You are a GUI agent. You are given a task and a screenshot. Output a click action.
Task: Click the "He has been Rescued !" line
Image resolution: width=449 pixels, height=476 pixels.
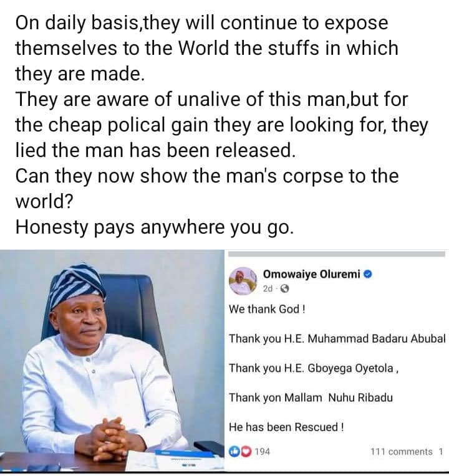[286, 427]
